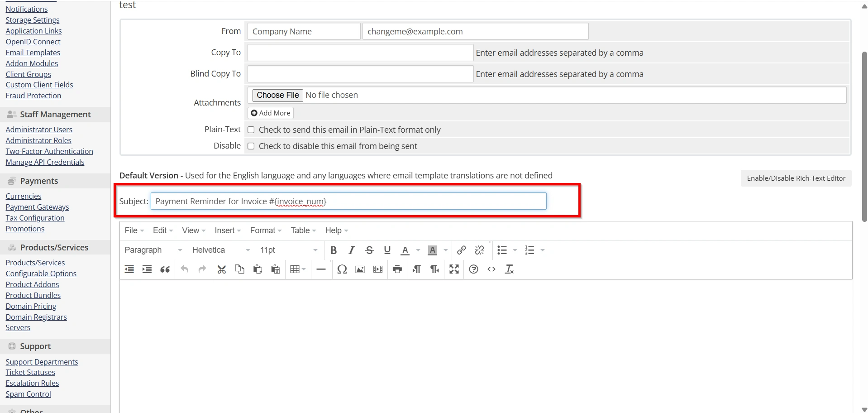This screenshot has width=868, height=413.
Task: Open the Help menu in the editor
Action: (x=337, y=231)
